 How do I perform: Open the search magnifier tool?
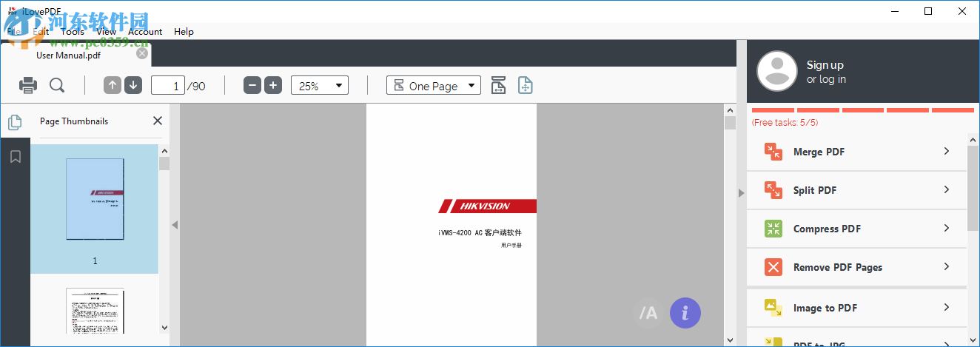(x=57, y=86)
